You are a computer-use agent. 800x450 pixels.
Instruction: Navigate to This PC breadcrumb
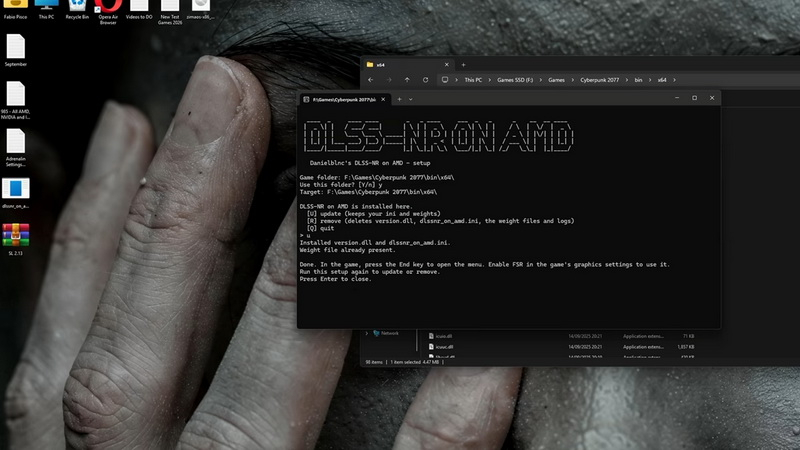473,80
